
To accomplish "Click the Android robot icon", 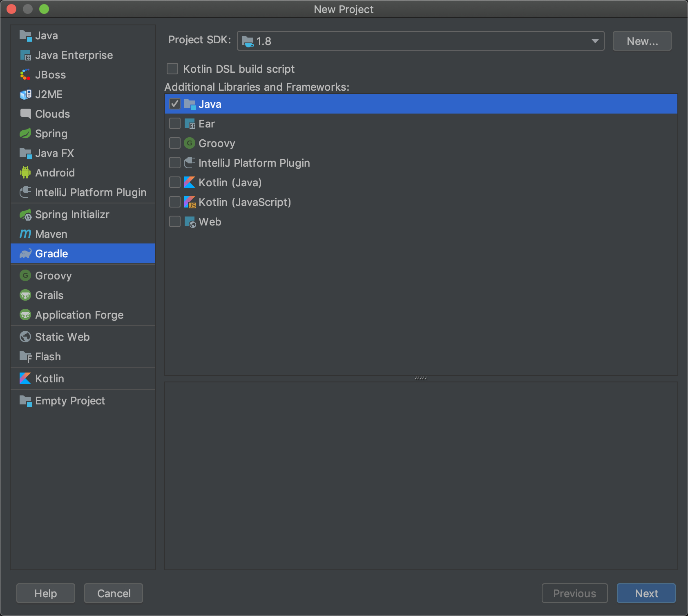I will click(25, 173).
